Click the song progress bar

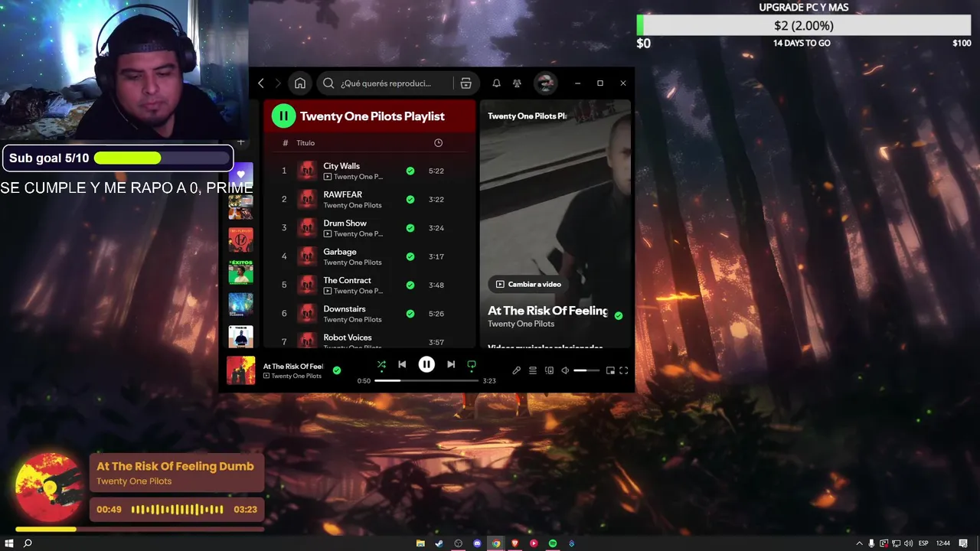click(426, 380)
